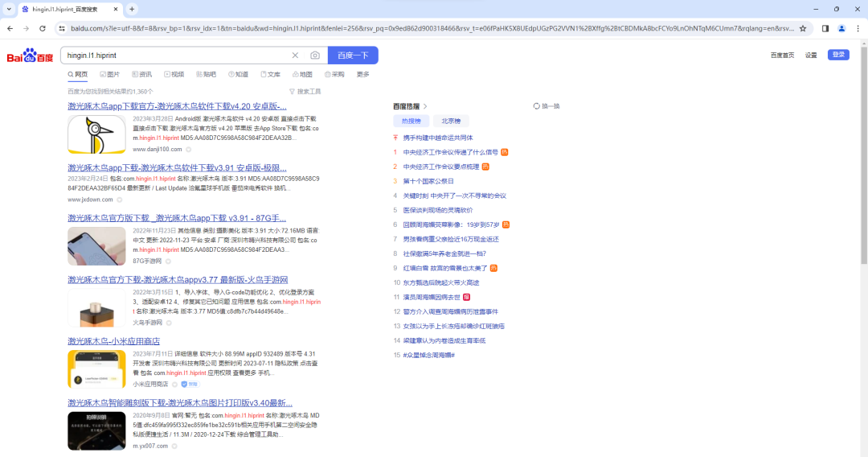Viewport: 868px width, 457px height.
Task: Switch to the 资讯 tab
Action: point(141,74)
